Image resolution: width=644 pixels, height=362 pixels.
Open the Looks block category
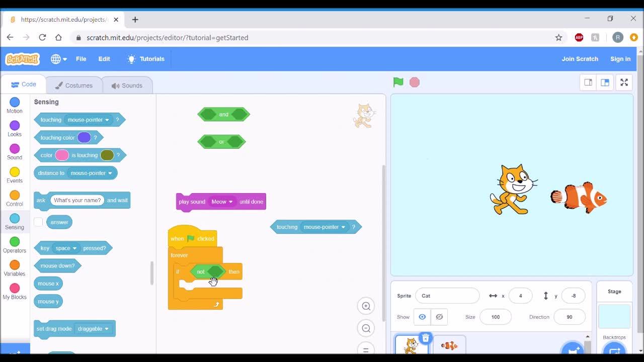[15, 129]
